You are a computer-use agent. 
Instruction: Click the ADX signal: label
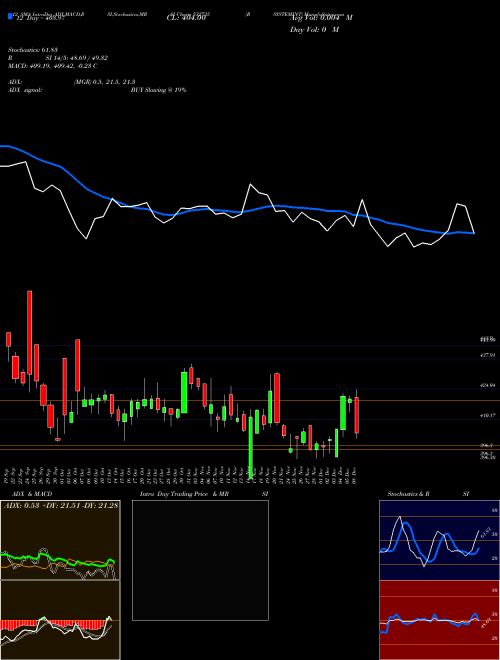pos(25,90)
